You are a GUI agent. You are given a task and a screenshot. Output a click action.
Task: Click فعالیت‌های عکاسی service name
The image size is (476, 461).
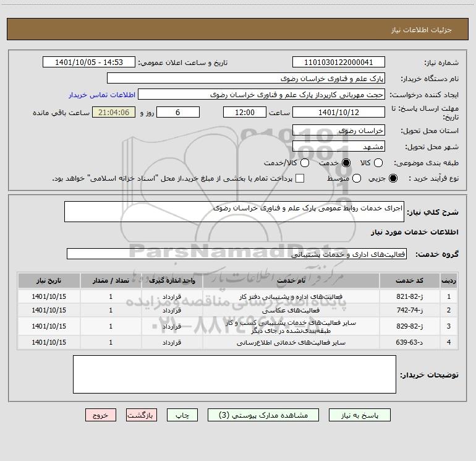(x=291, y=310)
